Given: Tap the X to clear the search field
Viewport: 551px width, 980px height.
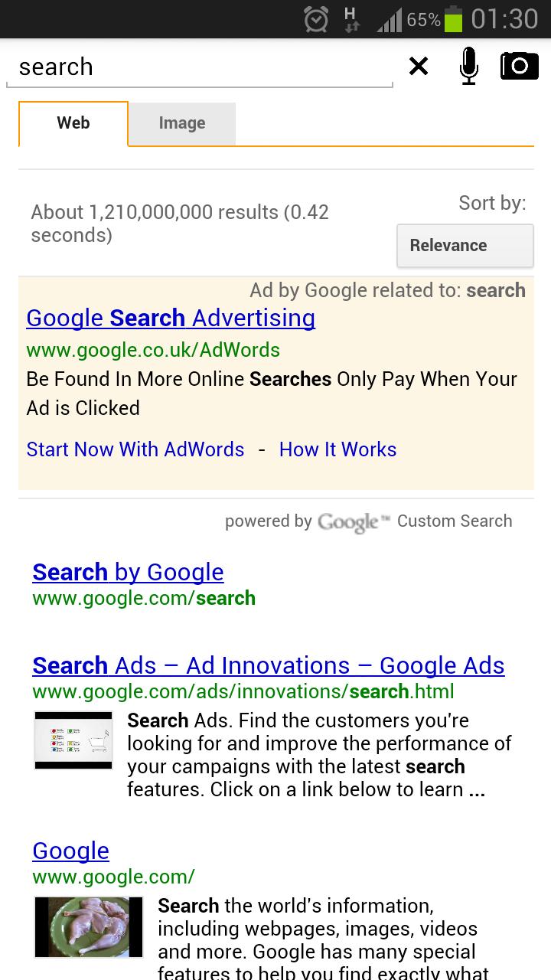Looking at the screenshot, I should (x=418, y=67).
